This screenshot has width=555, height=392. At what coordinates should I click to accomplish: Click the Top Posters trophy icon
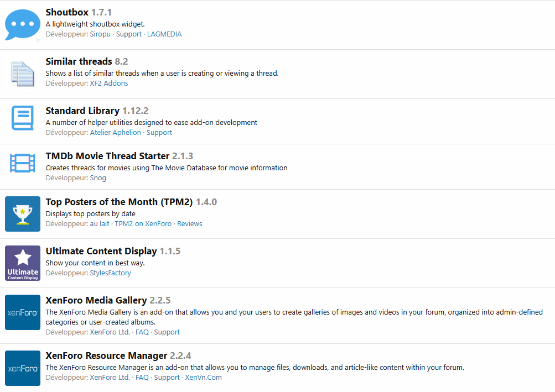click(x=23, y=214)
